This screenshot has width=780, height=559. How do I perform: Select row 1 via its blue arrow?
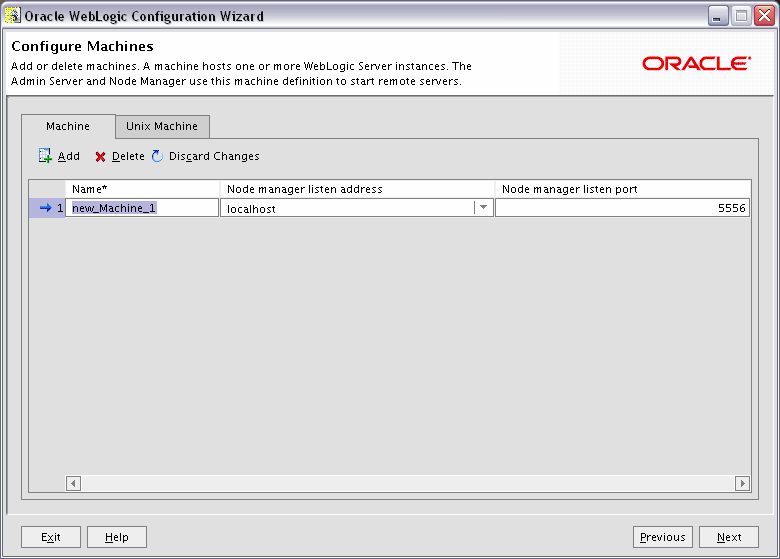[46, 208]
